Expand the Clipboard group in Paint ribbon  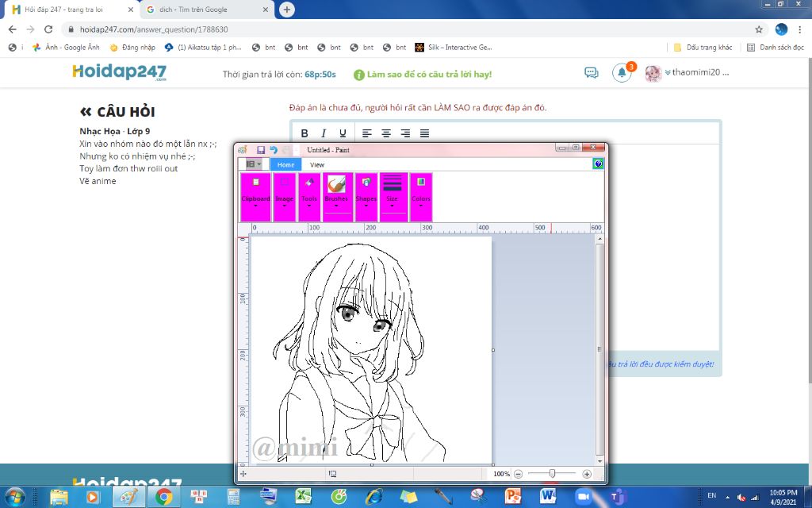point(256,198)
